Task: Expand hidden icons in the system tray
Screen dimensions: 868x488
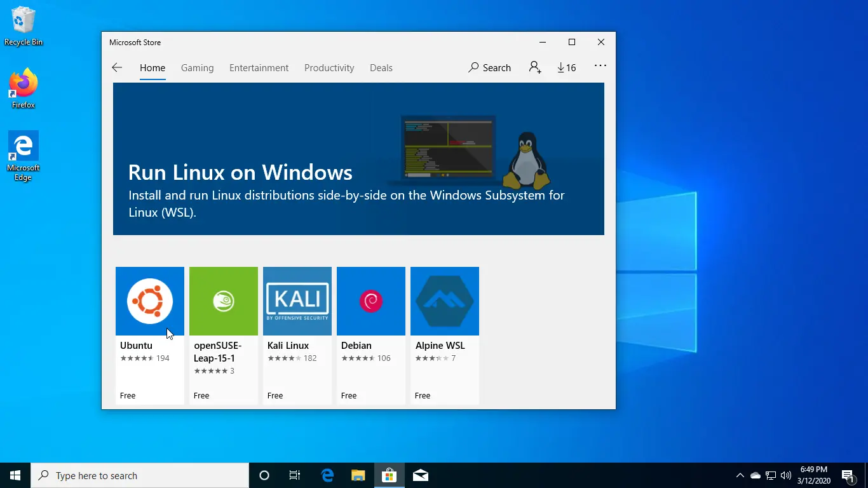Action: [740, 475]
